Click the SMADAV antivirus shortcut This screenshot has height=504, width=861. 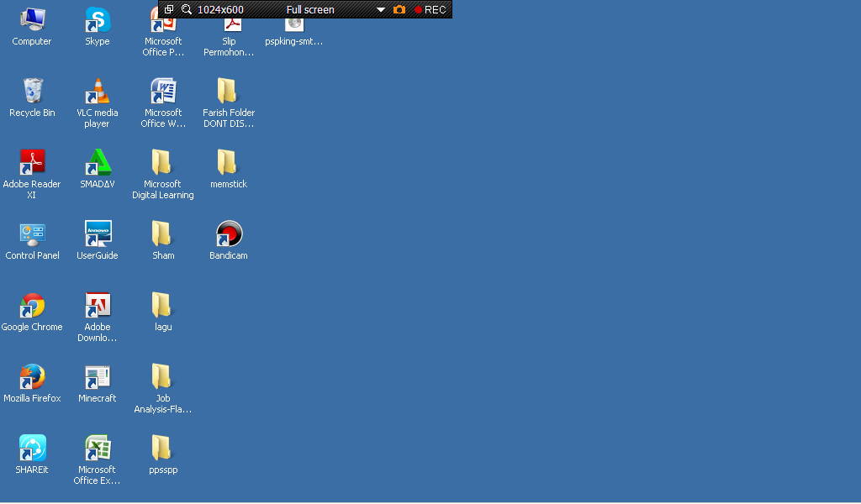tap(98, 162)
